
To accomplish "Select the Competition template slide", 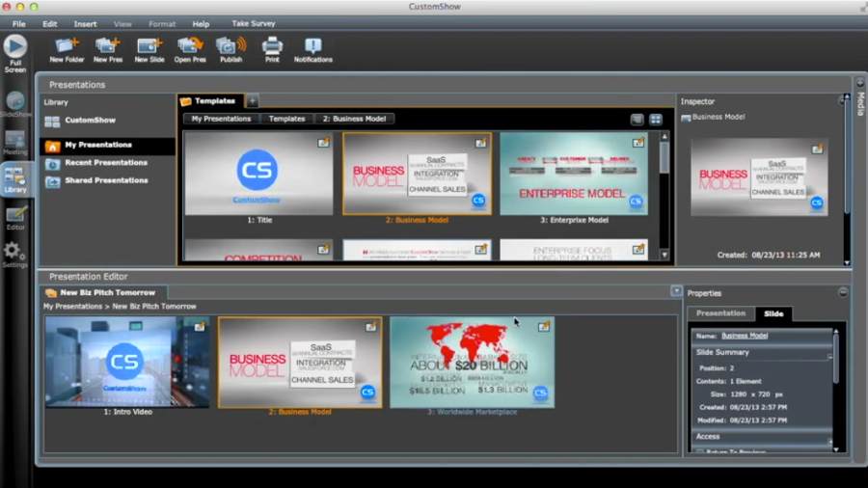I will [x=259, y=250].
